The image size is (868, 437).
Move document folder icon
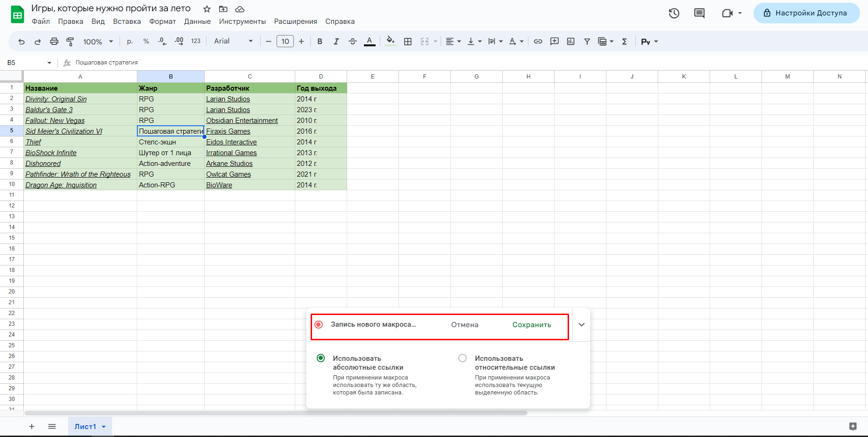click(x=223, y=9)
